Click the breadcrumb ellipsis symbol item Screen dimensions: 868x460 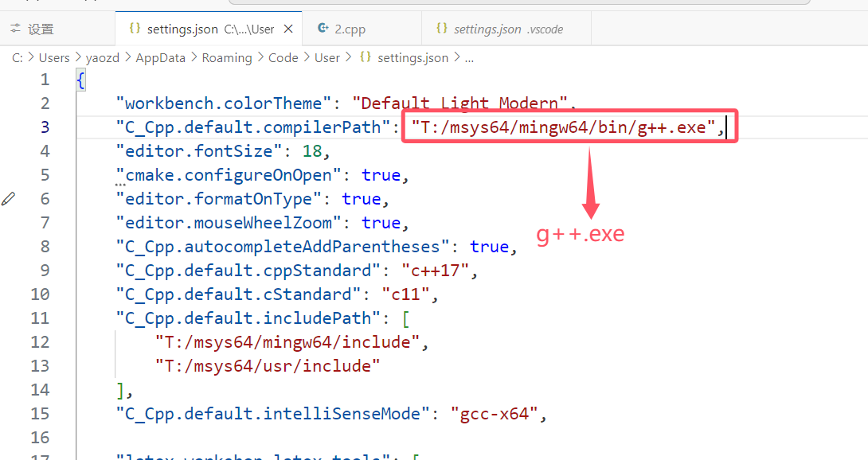coord(469,59)
